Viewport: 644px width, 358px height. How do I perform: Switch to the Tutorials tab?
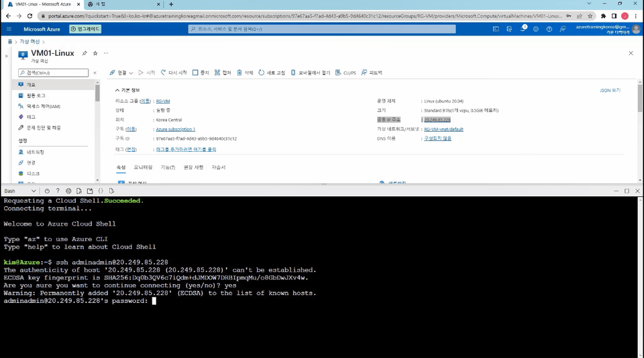pos(219,167)
